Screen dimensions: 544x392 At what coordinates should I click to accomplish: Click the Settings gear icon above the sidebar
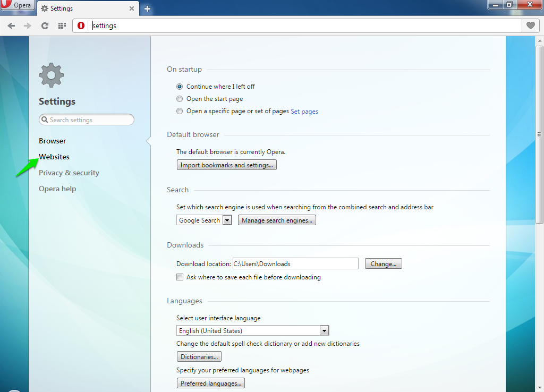point(51,74)
